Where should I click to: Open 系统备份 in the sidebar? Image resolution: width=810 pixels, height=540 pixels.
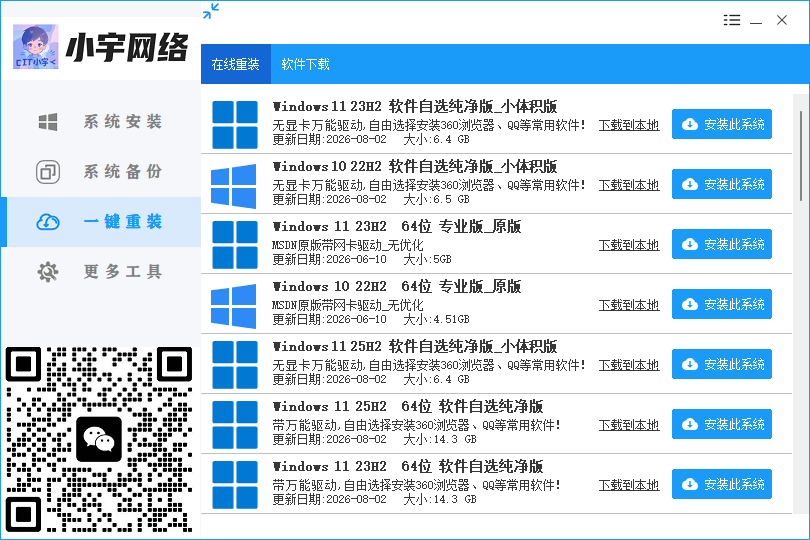pos(101,172)
